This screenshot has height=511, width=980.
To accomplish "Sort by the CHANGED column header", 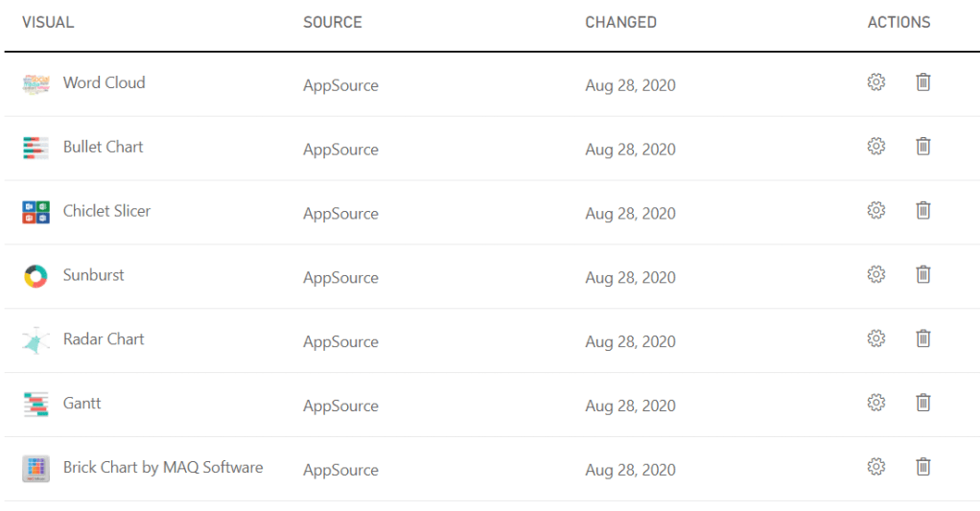I will 620,22.
